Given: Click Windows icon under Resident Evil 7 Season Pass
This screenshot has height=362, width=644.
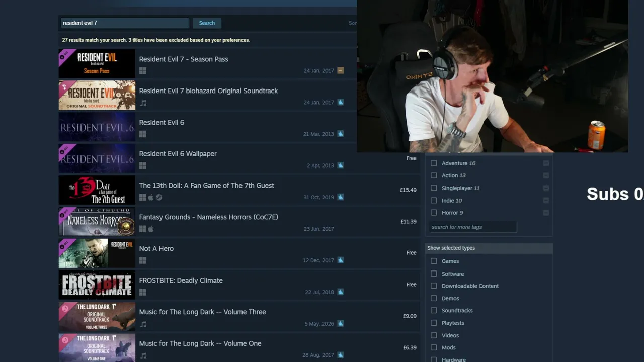Looking at the screenshot, I should [143, 71].
